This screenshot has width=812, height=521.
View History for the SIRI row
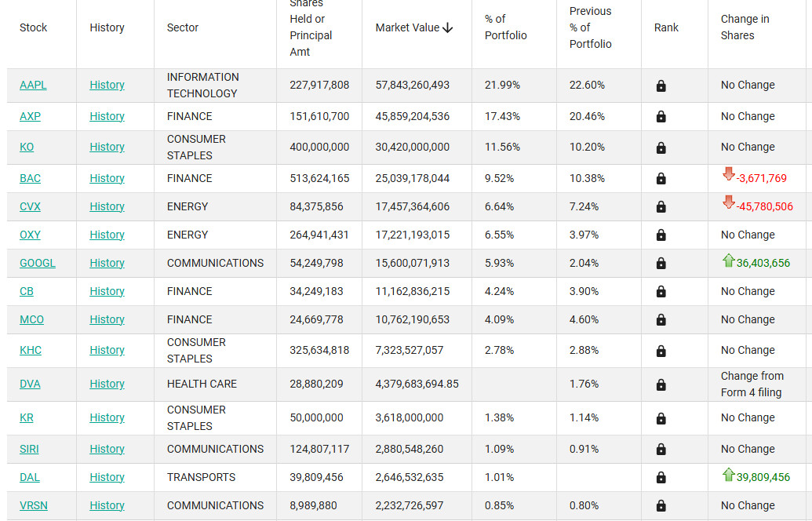[107, 449]
